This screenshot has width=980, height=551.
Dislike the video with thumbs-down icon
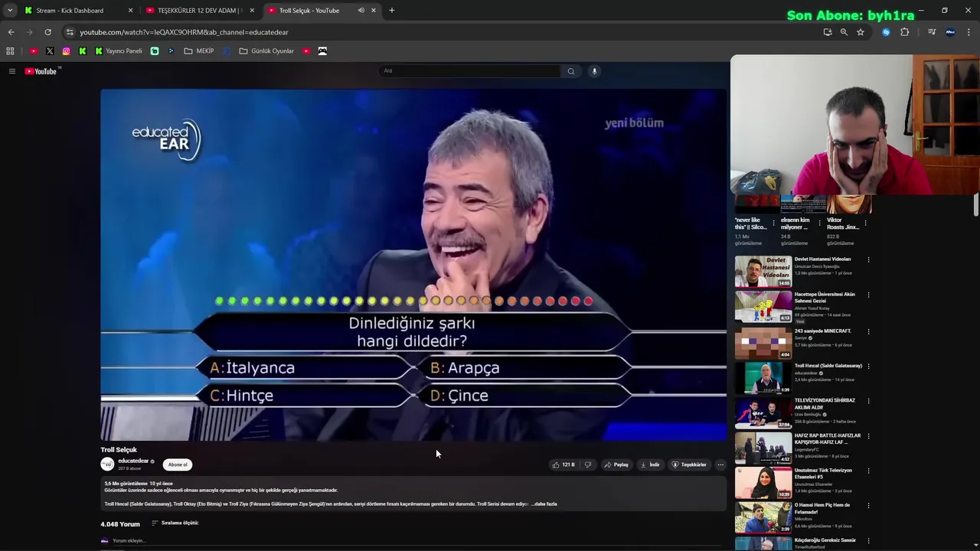tap(588, 465)
